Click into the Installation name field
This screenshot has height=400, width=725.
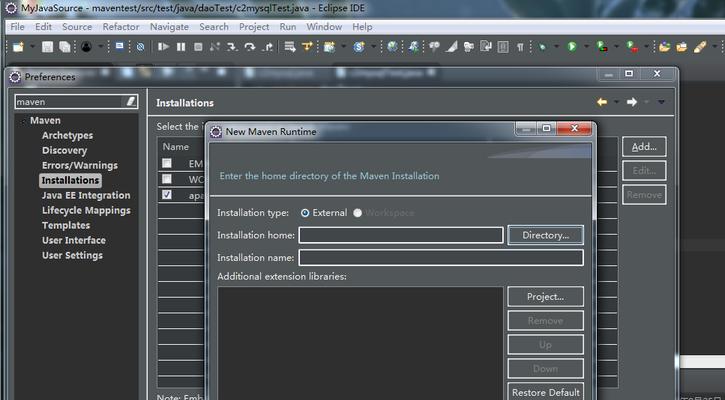(441, 258)
